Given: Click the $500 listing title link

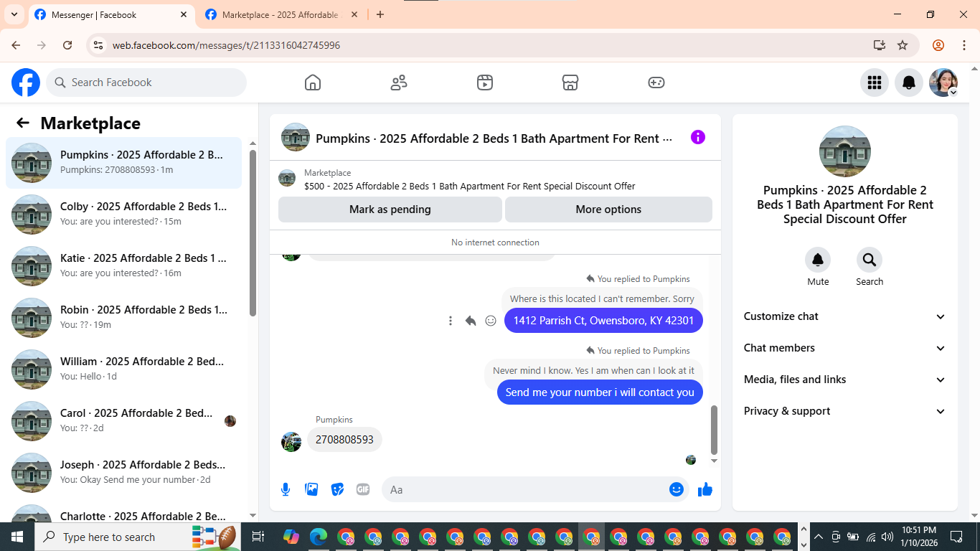Looking at the screenshot, I should pyautogui.click(x=470, y=186).
